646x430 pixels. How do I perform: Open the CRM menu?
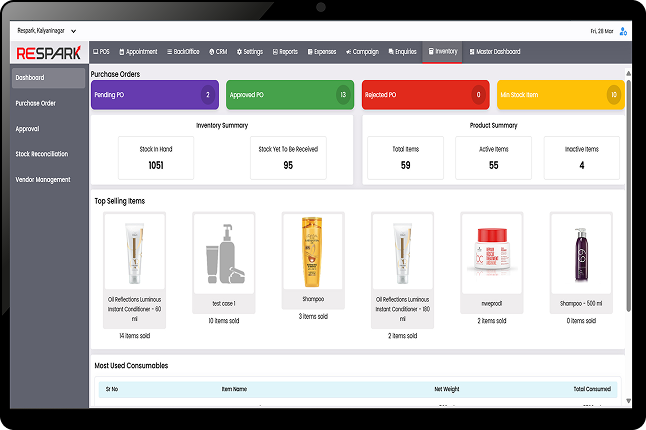tap(218, 51)
